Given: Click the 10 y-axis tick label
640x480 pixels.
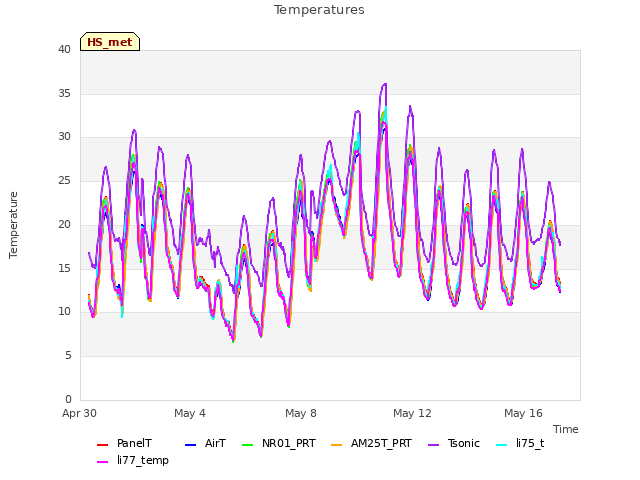Looking at the screenshot, I should click(64, 312).
